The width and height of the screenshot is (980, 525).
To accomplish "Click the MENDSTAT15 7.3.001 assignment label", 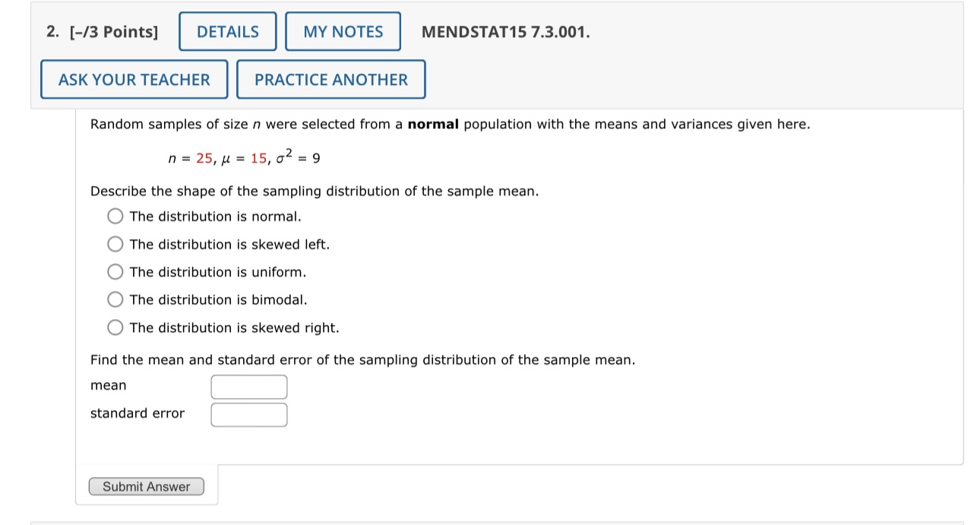I will click(x=505, y=32).
